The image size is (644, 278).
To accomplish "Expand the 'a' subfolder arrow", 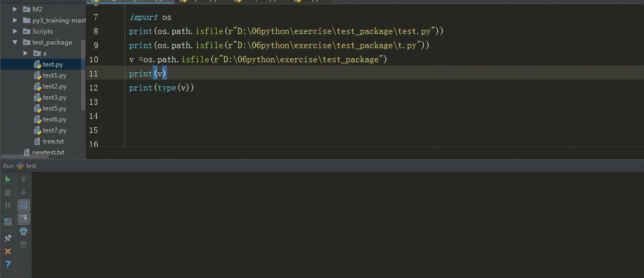I will tap(26, 53).
